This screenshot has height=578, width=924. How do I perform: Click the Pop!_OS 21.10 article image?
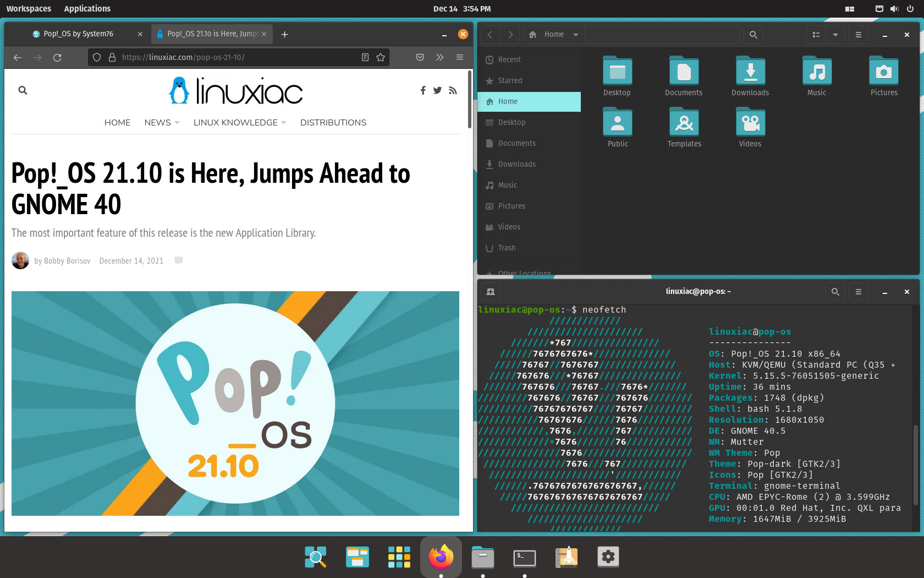[x=235, y=403]
